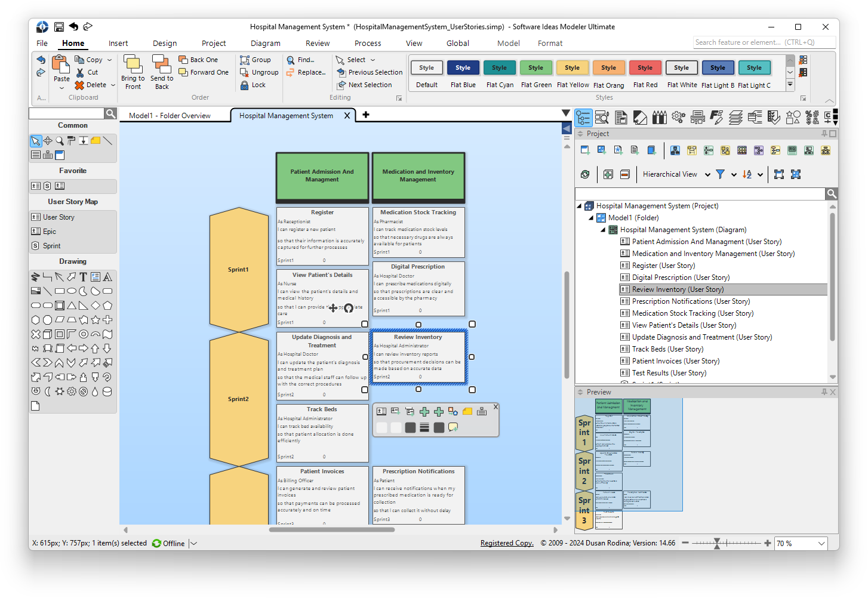Select Digital Prescription (User Story) tree item
868x598 pixels.
tap(681, 278)
